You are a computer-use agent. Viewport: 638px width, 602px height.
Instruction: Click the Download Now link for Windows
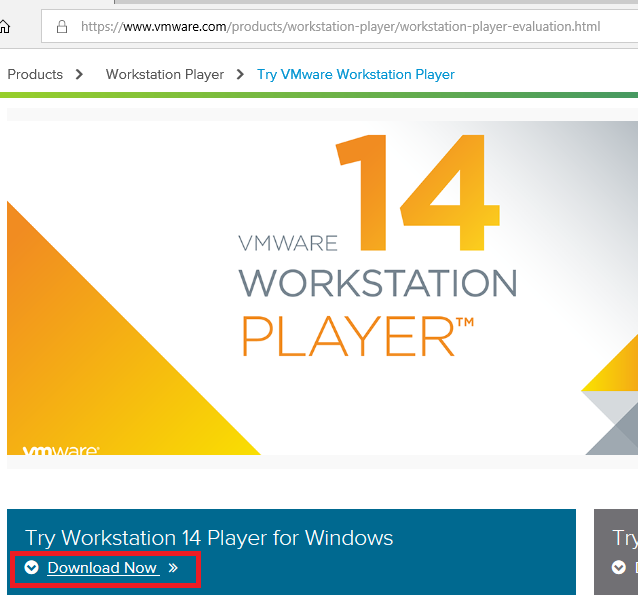[x=102, y=567]
